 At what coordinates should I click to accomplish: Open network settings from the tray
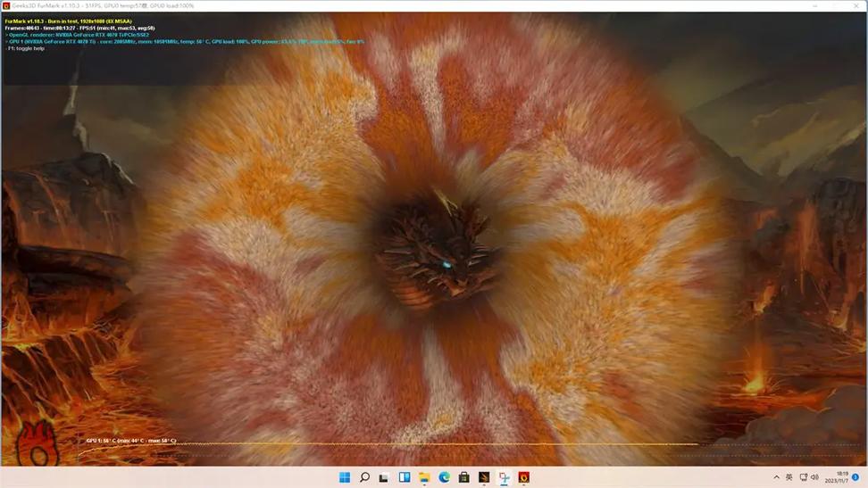[803, 477]
